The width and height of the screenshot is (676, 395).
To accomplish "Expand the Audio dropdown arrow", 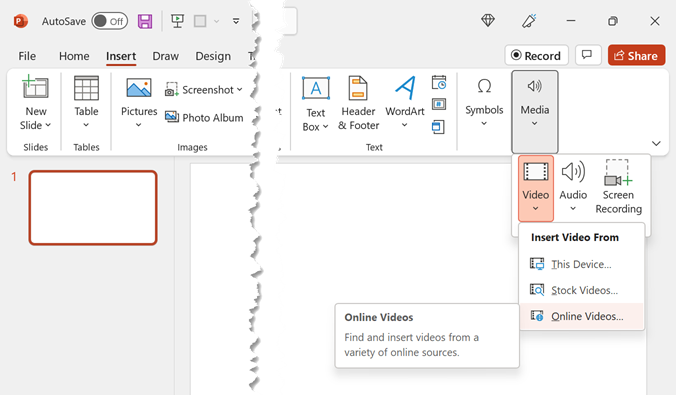I will coord(573,209).
